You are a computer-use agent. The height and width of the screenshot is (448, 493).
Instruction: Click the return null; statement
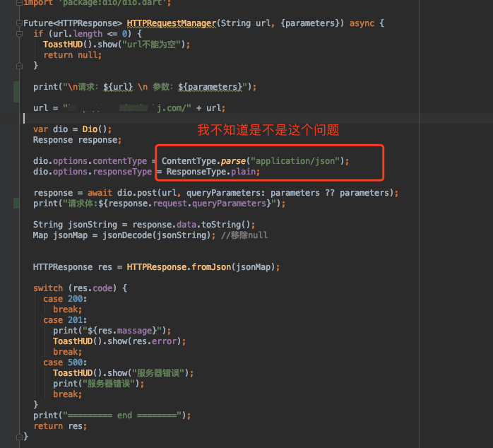(73, 55)
